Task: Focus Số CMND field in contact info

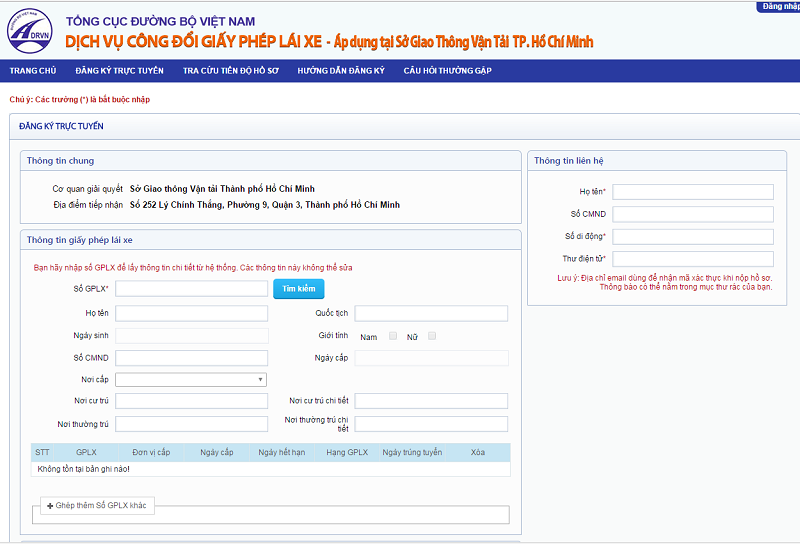Action: tap(693, 214)
